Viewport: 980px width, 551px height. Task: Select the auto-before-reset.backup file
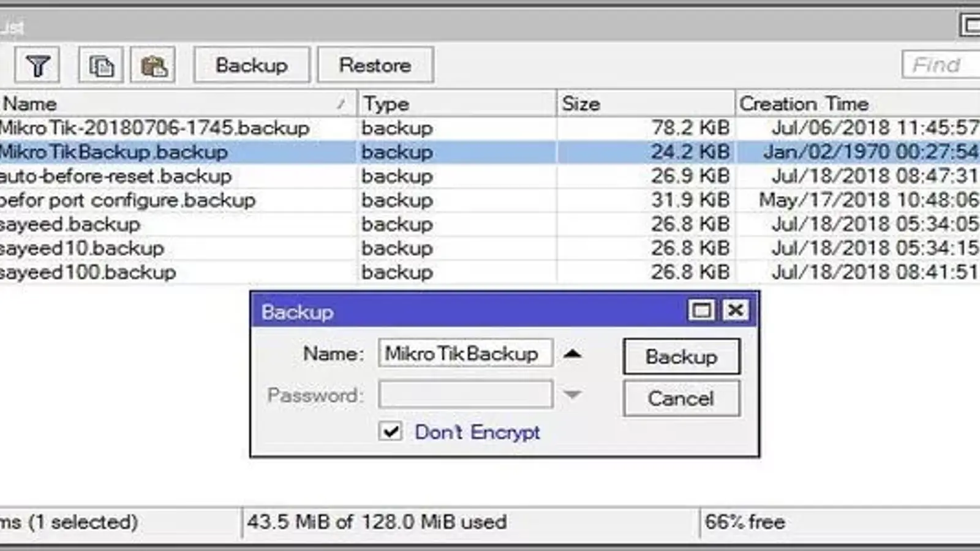116,176
